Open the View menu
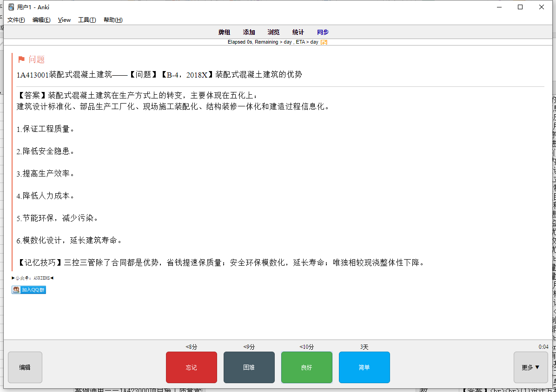The width and height of the screenshot is (556, 392). coord(64,20)
